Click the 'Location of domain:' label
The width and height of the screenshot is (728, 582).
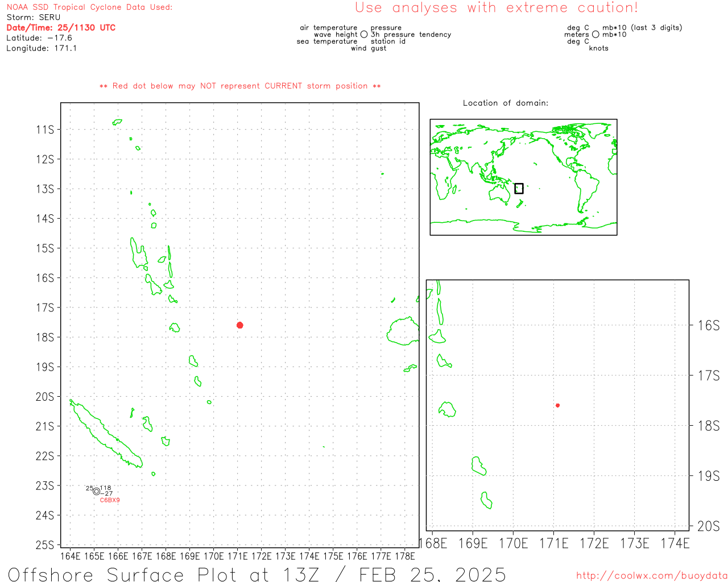[506, 103]
